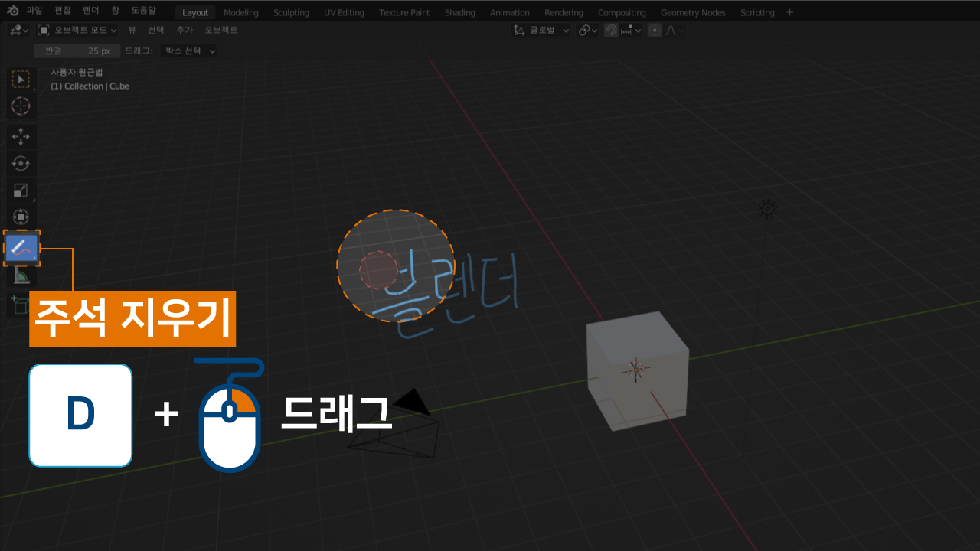This screenshot has width=980, height=551.
Task: Select the Select Box tool
Action: [21, 80]
